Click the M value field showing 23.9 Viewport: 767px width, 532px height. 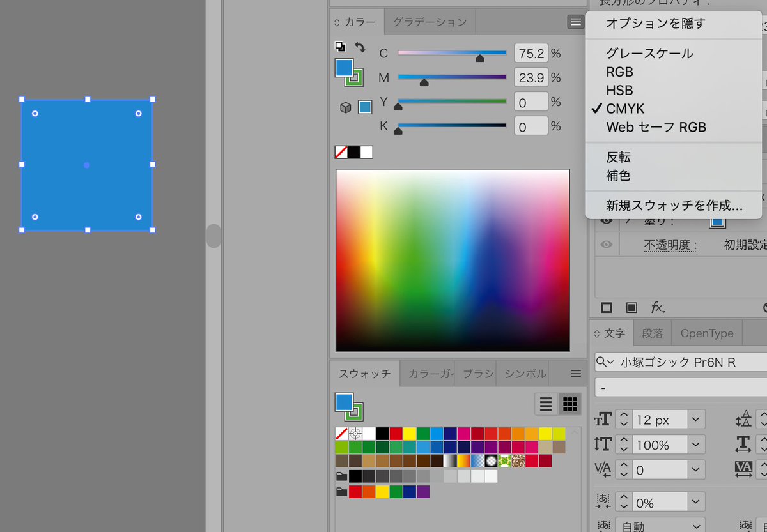pos(531,77)
